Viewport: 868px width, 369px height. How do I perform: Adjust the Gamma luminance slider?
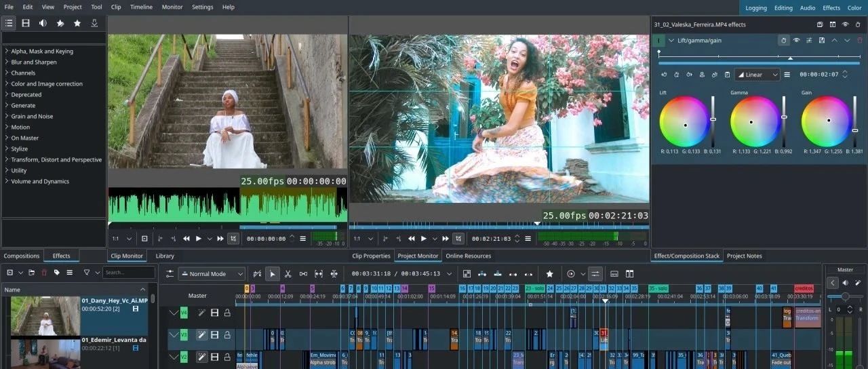point(784,121)
